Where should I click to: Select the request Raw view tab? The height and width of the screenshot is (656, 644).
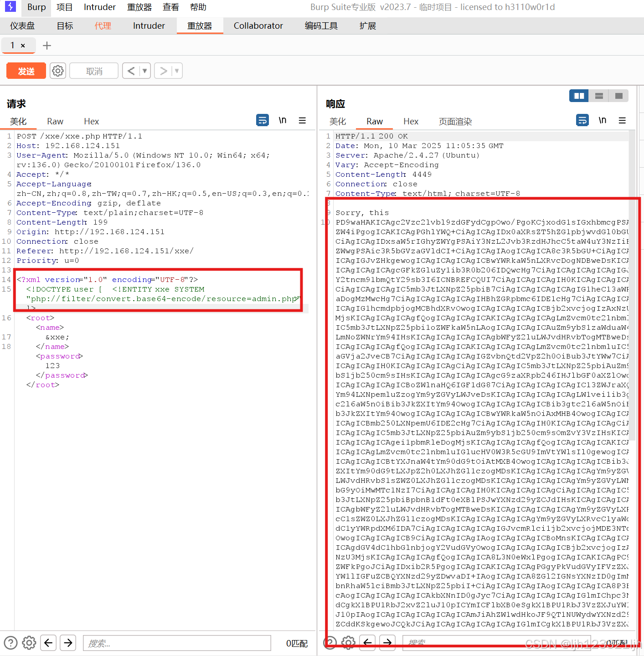pos(55,121)
